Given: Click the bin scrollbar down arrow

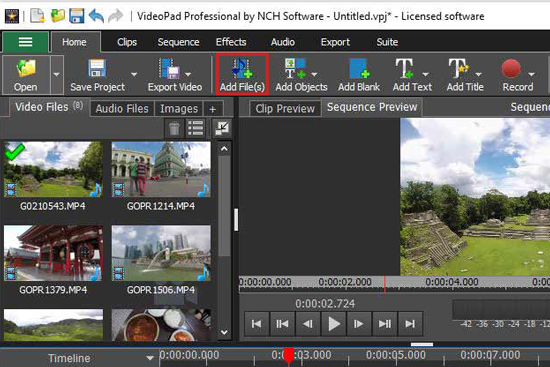Looking at the screenshot, I should coord(224,332).
